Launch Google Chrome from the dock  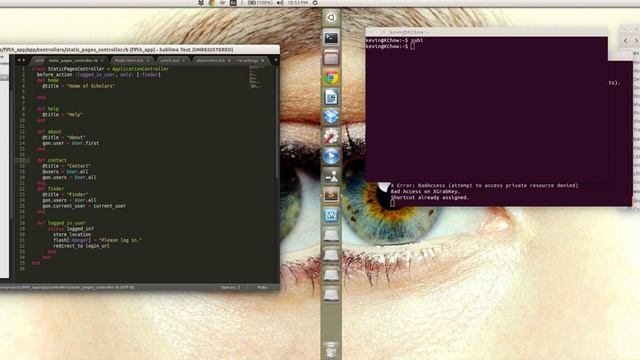pyautogui.click(x=331, y=77)
